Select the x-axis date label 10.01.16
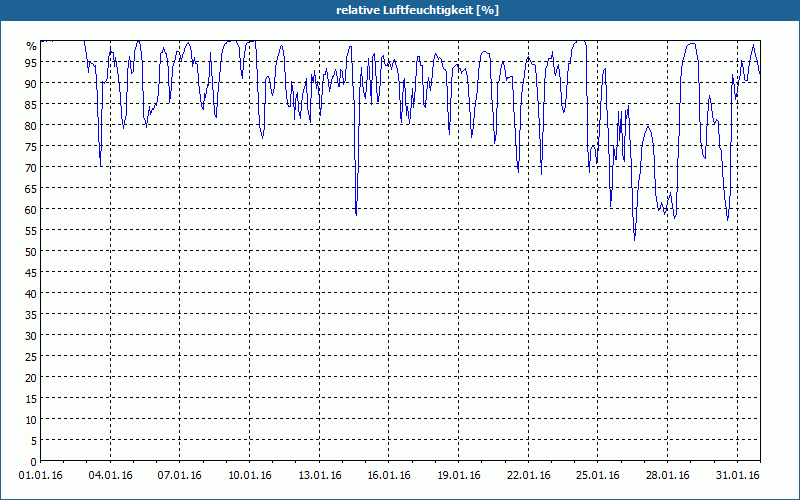 [x=249, y=476]
